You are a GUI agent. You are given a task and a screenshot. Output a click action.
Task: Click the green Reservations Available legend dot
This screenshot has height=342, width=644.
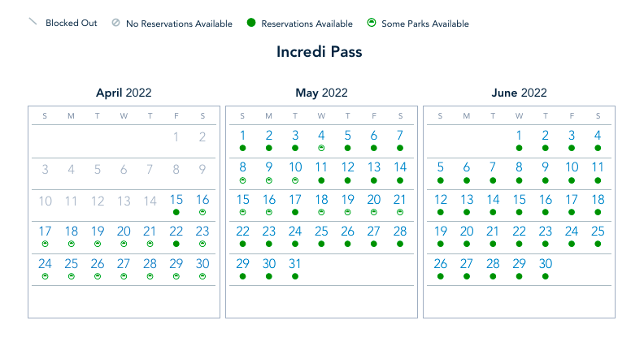pyautogui.click(x=250, y=24)
